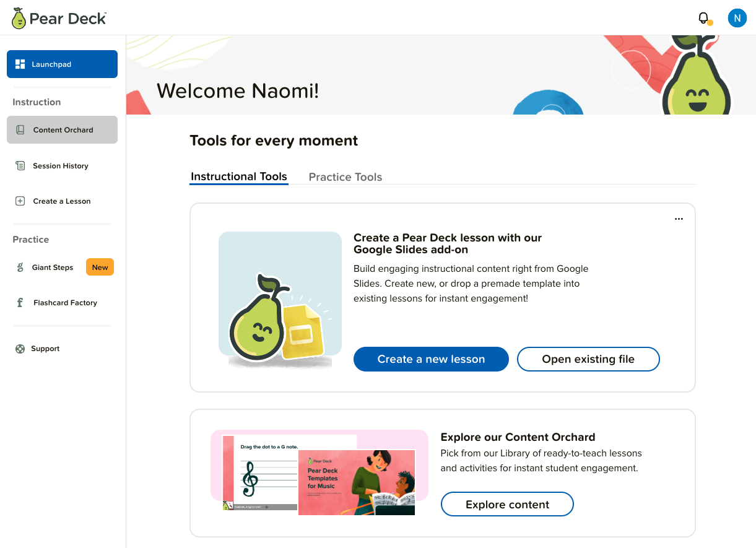Viewport: 756px width, 548px height.
Task: Open the notifications bell
Action: click(x=703, y=18)
